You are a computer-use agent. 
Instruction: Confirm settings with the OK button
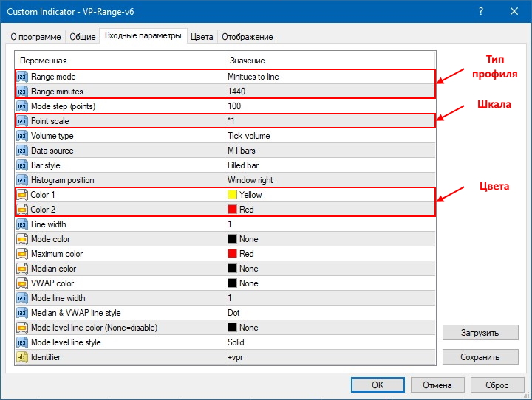377,385
